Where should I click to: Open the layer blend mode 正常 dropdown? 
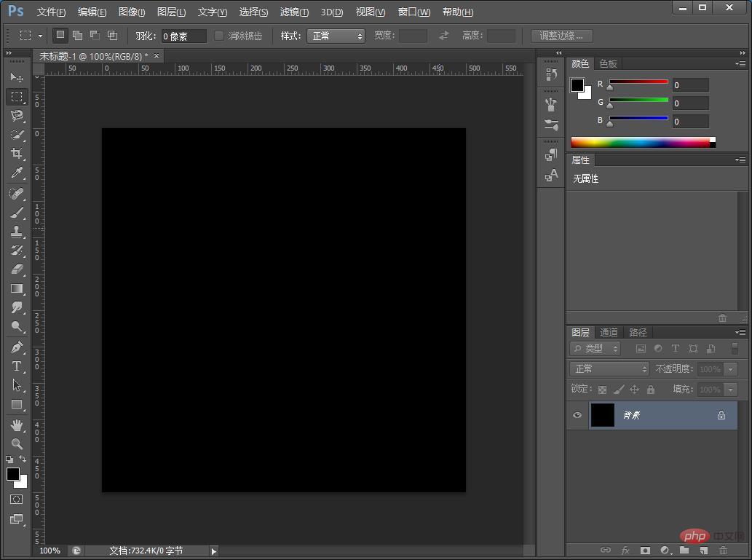[x=609, y=368]
